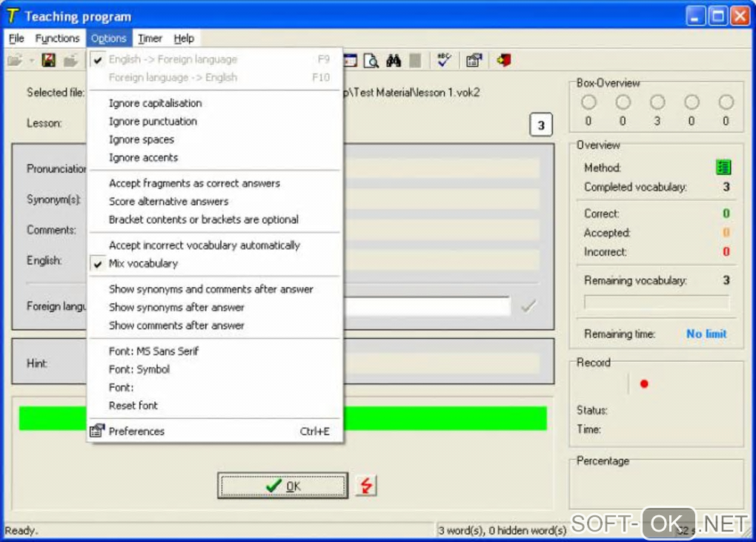Click the Correct count value 0
This screenshot has height=542, width=756.
point(726,214)
